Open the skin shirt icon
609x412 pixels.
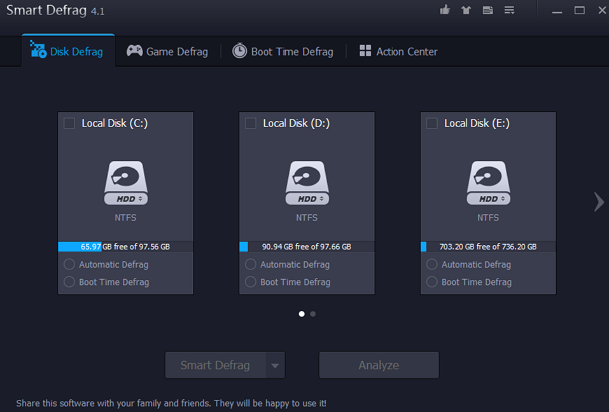[466, 10]
